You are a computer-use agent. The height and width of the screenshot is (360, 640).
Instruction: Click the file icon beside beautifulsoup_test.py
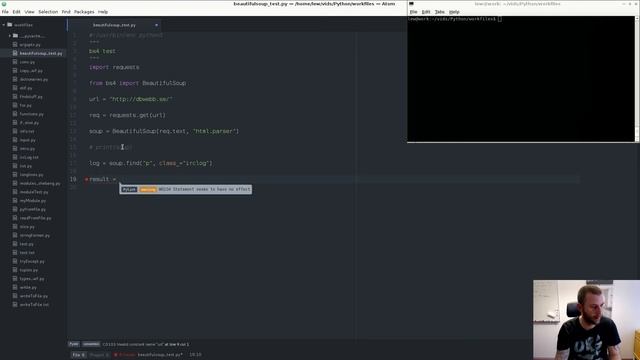click(x=15, y=53)
